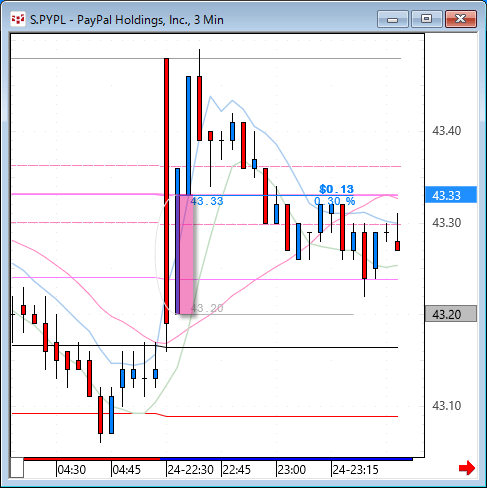Click the CQG chart icon in title bar

[17, 20]
